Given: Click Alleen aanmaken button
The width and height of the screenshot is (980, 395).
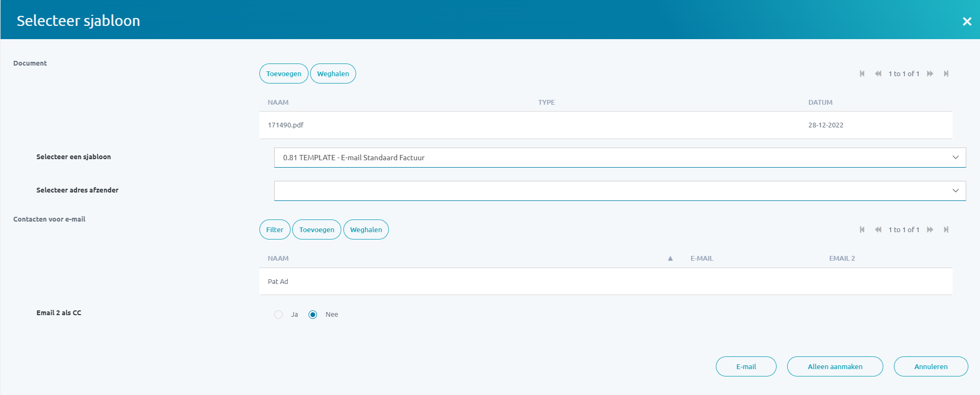Looking at the screenshot, I should 835,366.
